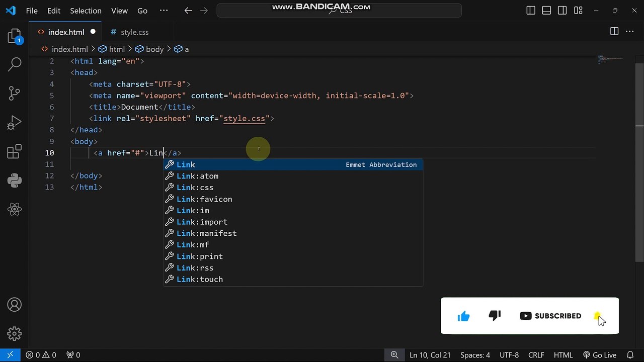This screenshot has width=644, height=362.
Task: Open the Selection menu
Action: (x=86, y=11)
